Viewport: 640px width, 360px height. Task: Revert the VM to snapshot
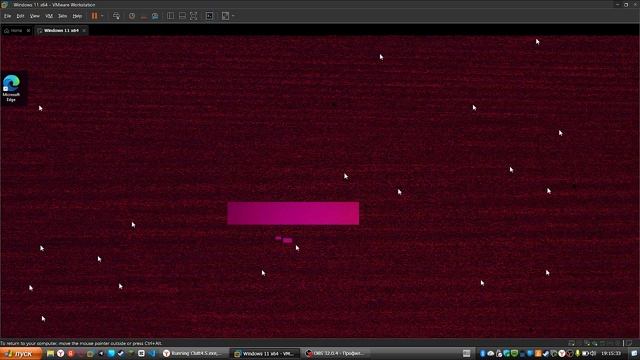point(143,16)
